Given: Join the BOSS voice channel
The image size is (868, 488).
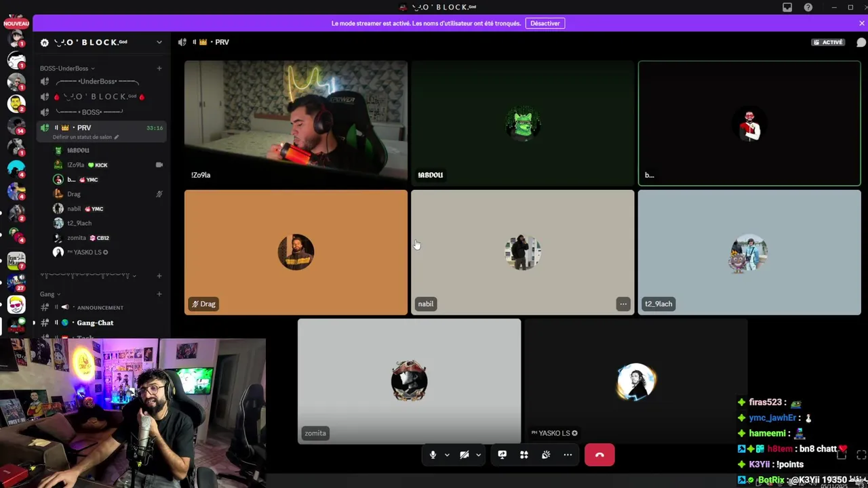Looking at the screenshot, I should [x=102, y=112].
